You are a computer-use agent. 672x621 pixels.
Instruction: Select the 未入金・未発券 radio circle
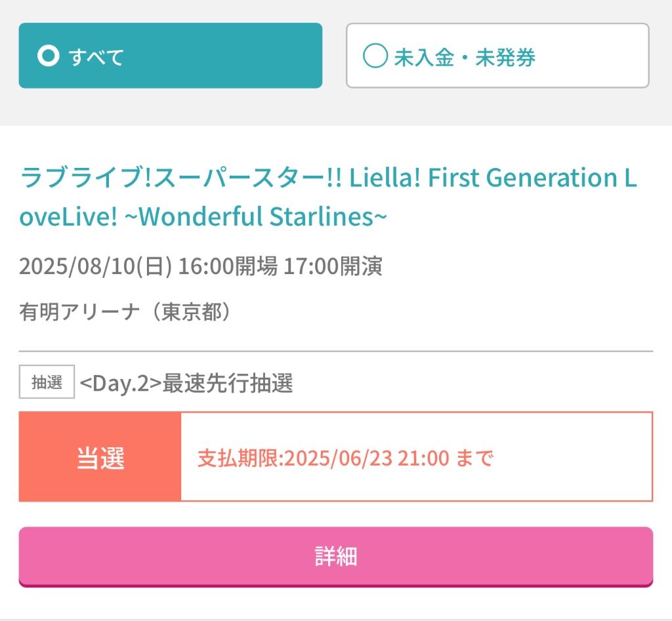coord(375,56)
